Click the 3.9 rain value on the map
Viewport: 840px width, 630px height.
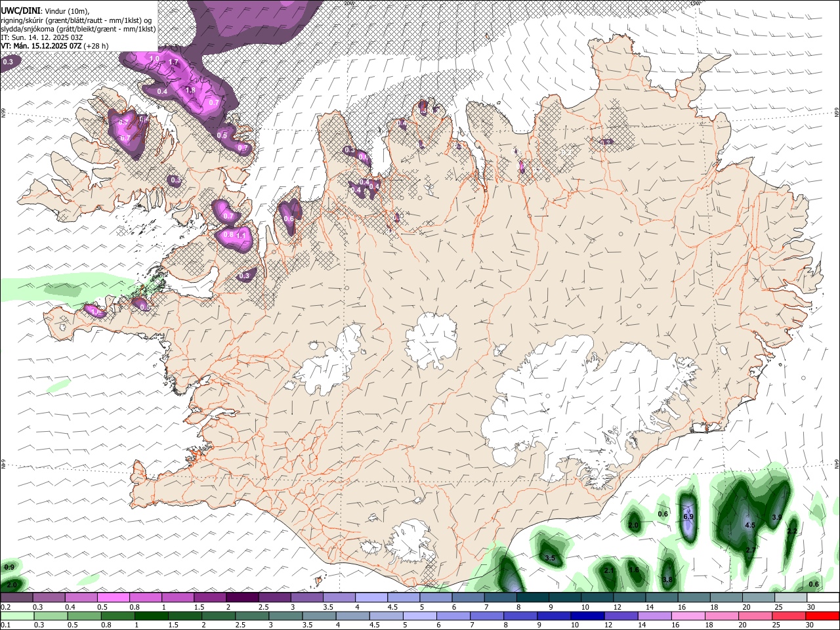point(776,517)
